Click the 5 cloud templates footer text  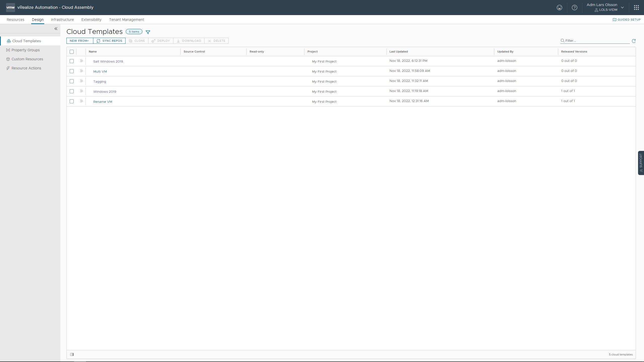(621, 354)
